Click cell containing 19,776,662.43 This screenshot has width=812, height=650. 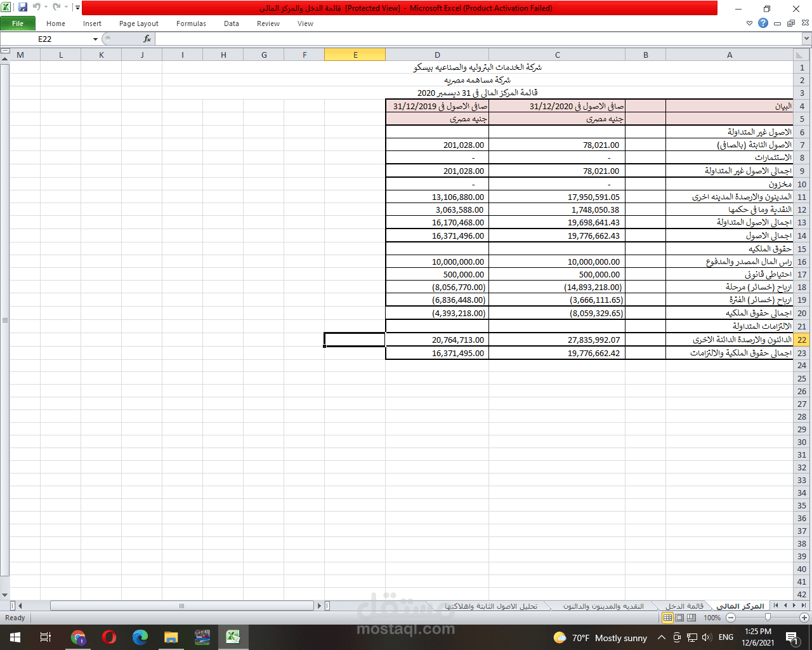(x=557, y=235)
